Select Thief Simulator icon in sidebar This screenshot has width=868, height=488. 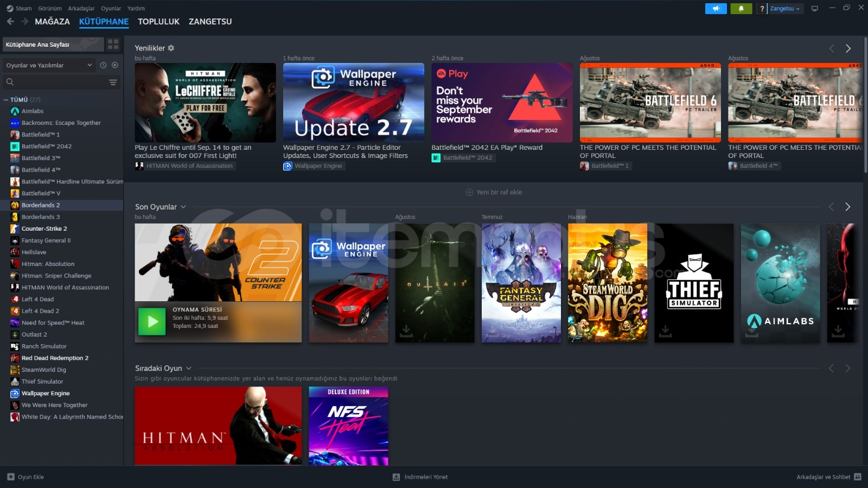coord(15,382)
